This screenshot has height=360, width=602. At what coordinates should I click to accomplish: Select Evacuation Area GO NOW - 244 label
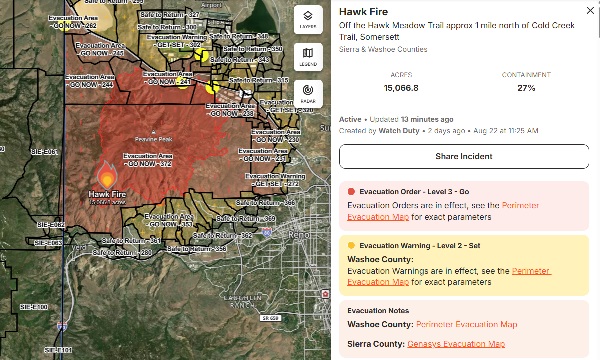[90, 81]
